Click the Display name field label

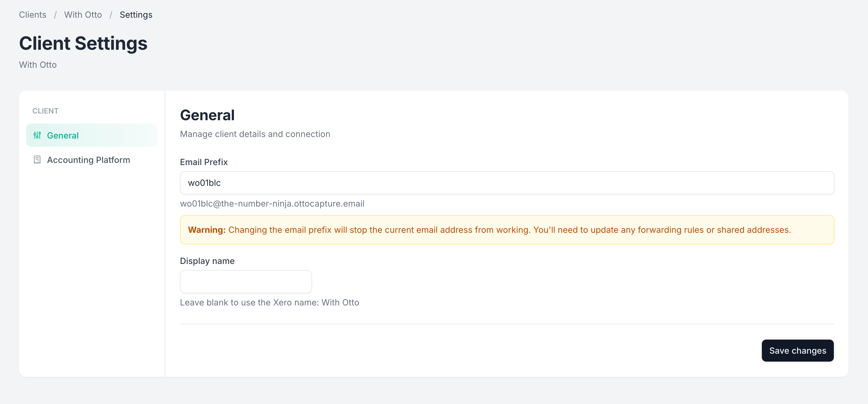pos(207,261)
